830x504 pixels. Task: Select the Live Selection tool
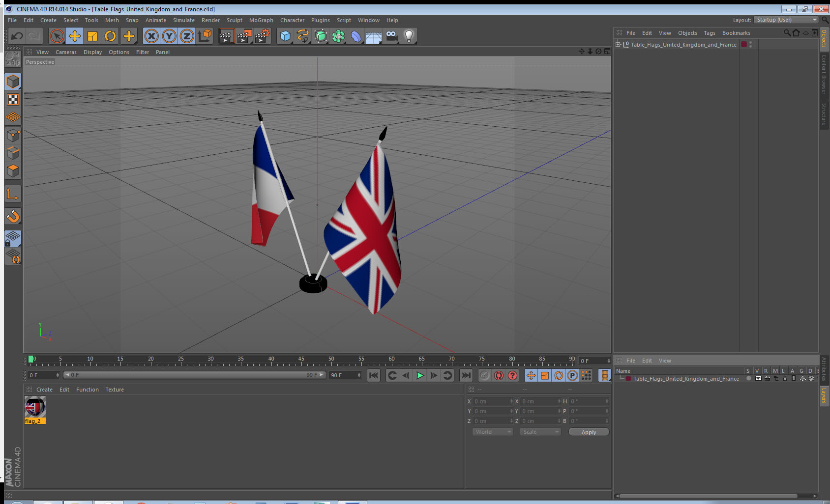pyautogui.click(x=57, y=36)
